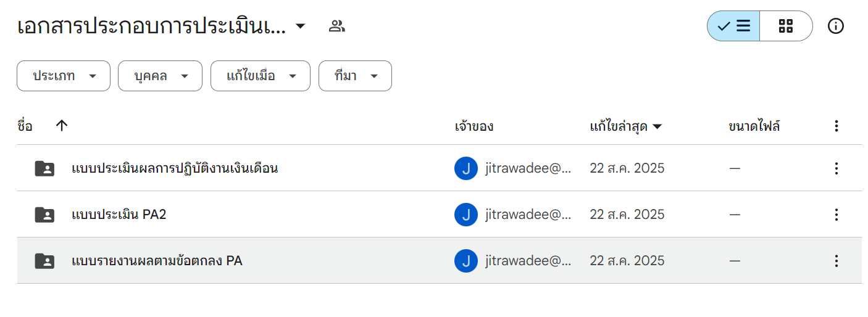The image size is (868, 317).
Task: Open the view details info icon
Action: click(836, 26)
